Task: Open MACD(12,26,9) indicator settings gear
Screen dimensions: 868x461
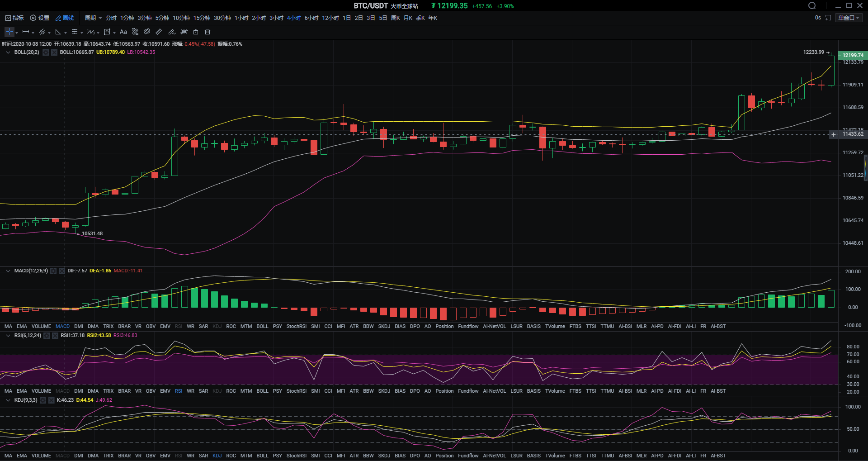Action: point(53,271)
